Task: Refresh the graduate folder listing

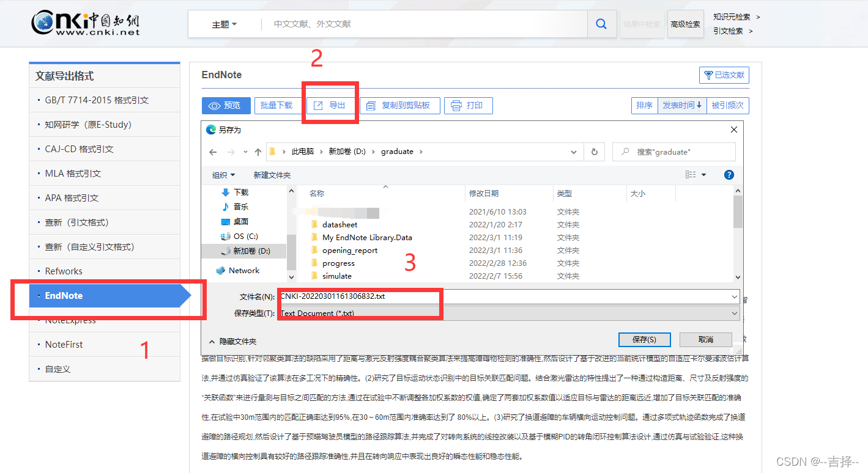Action: coord(594,152)
